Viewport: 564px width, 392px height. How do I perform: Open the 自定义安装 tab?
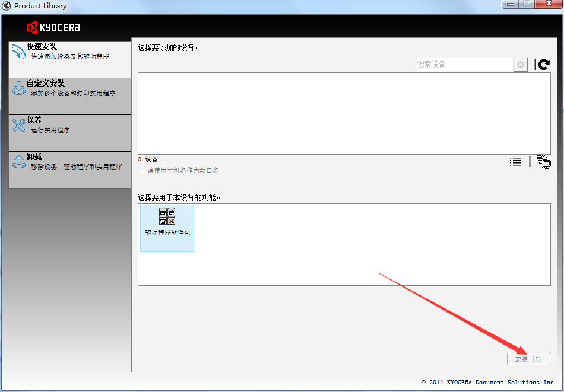tap(70, 96)
